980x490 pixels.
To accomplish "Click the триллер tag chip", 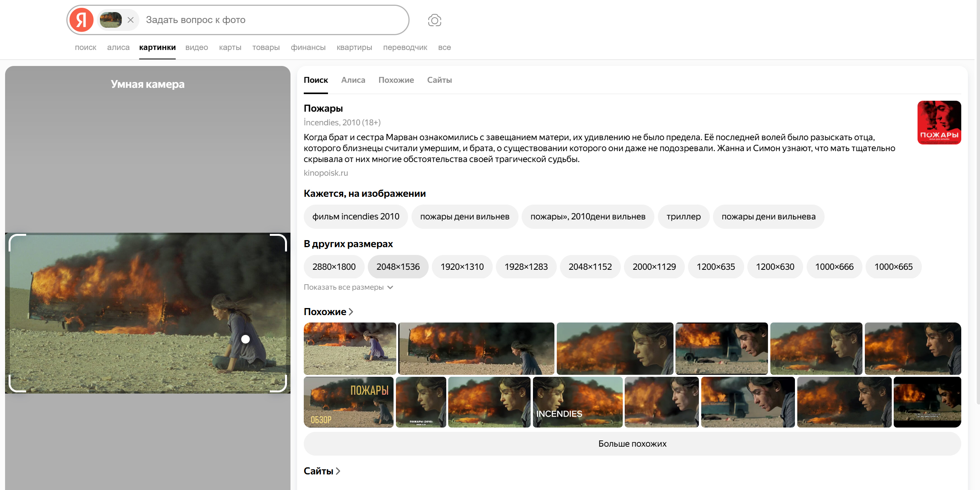I will pyautogui.click(x=683, y=217).
